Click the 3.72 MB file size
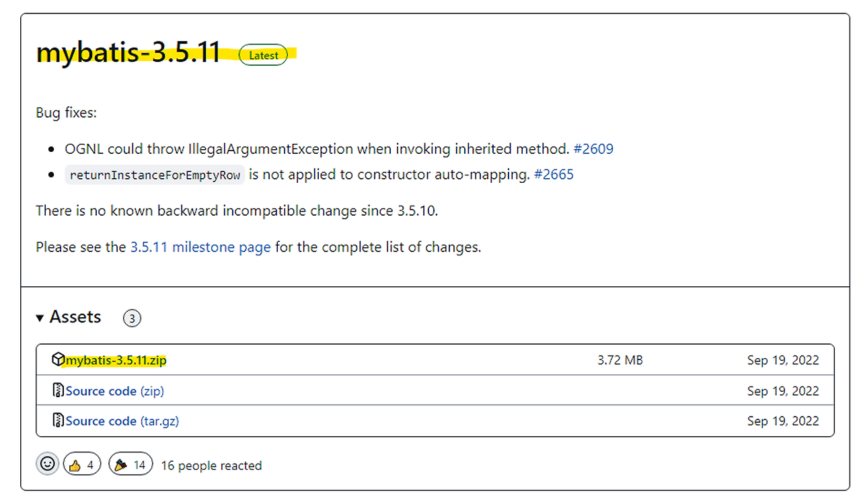The width and height of the screenshot is (861, 504). (x=620, y=360)
